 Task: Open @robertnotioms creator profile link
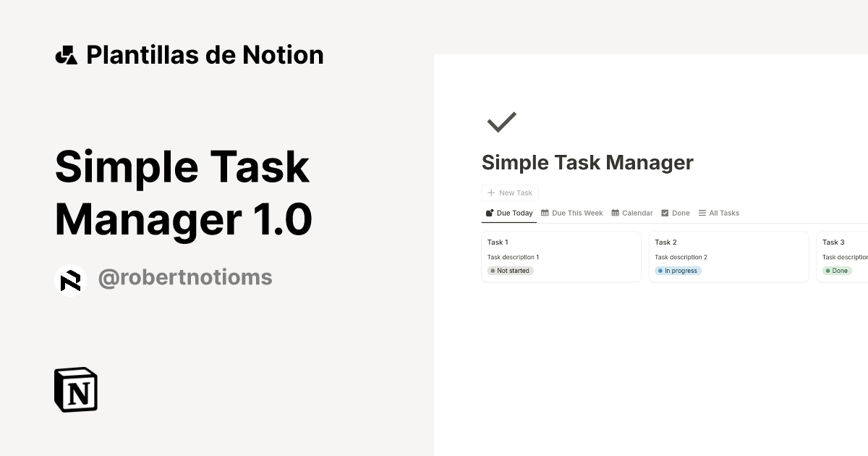184,277
